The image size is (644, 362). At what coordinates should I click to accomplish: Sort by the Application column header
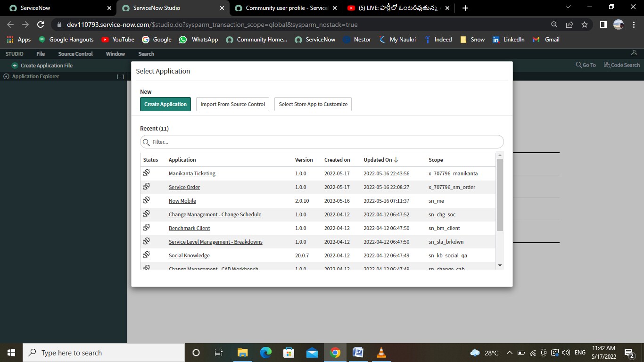(182, 160)
